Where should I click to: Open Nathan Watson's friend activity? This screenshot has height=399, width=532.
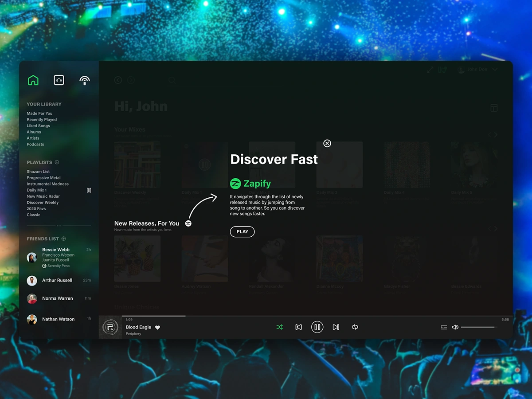(x=59, y=319)
